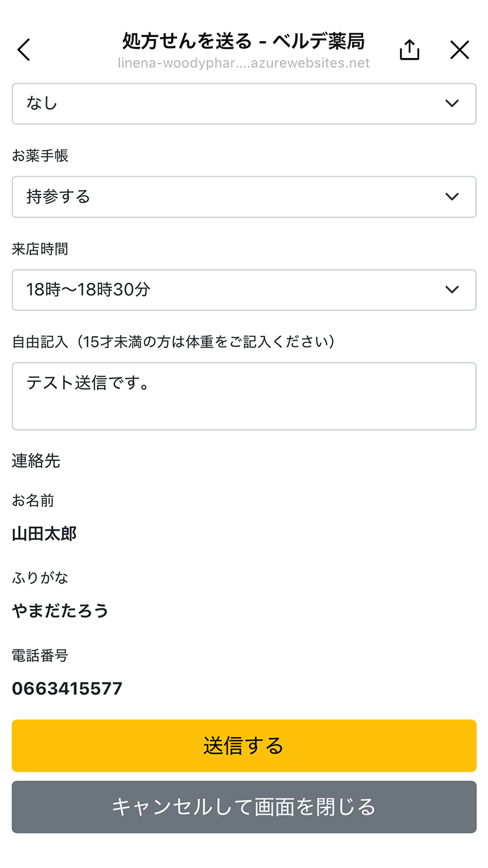Tap the back arrow in the header

[x=24, y=49]
